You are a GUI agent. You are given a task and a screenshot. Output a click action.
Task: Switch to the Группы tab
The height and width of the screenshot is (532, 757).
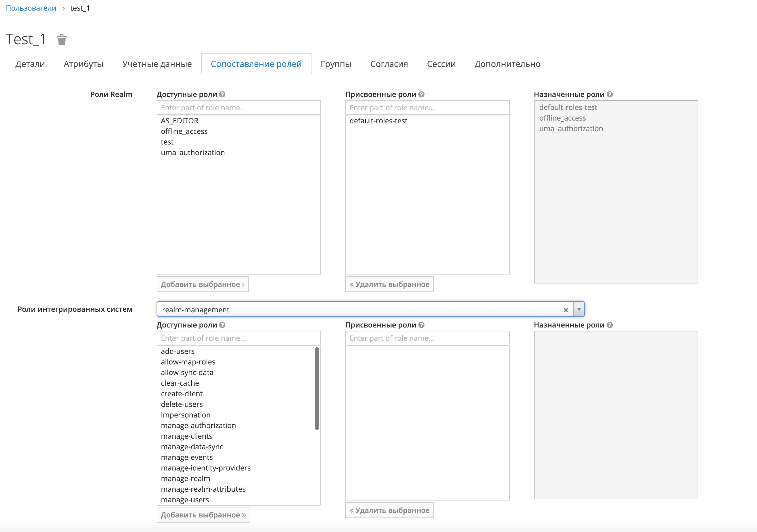336,64
